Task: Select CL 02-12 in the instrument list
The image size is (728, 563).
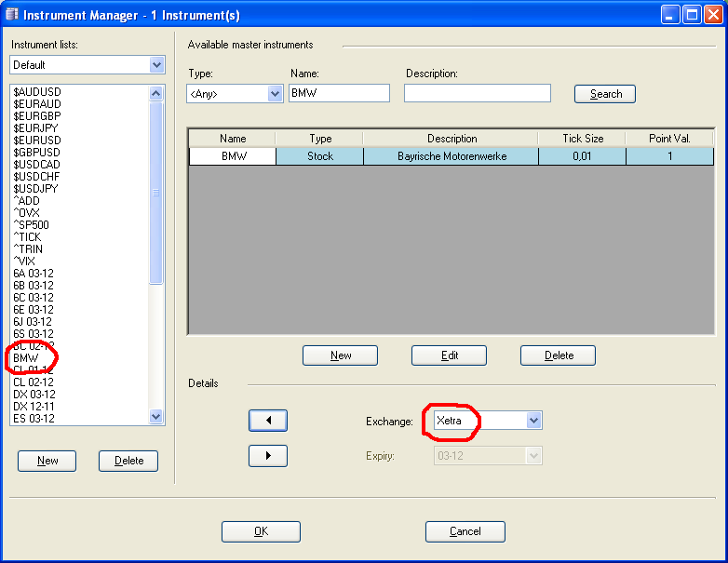Action: 34,382
